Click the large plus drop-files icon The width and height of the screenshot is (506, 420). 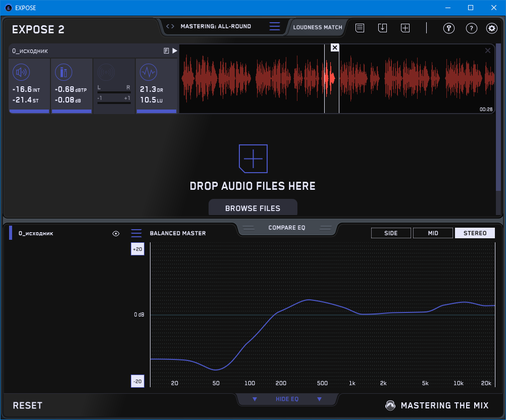pos(253,159)
